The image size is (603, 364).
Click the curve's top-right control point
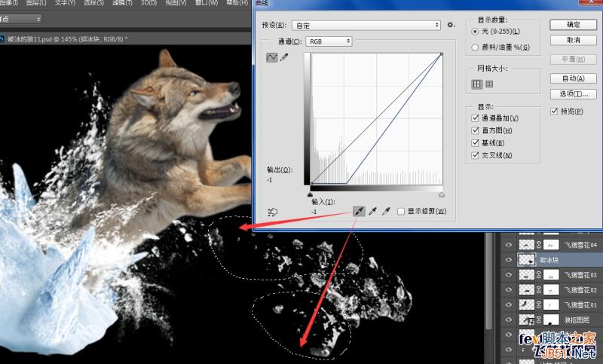[x=442, y=54]
